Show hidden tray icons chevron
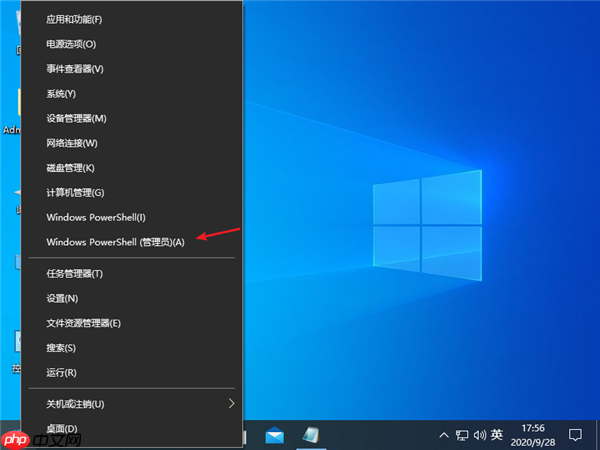600x450 pixels. 444,435
